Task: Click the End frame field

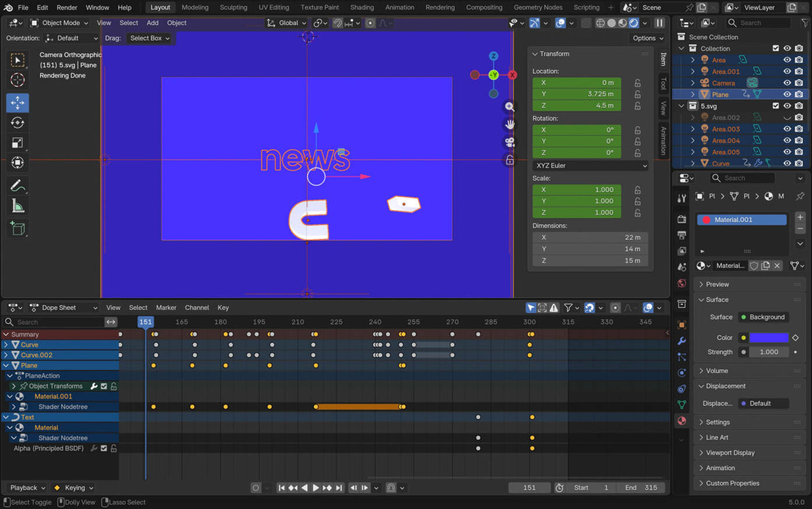Action: pyautogui.click(x=641, y=488)
